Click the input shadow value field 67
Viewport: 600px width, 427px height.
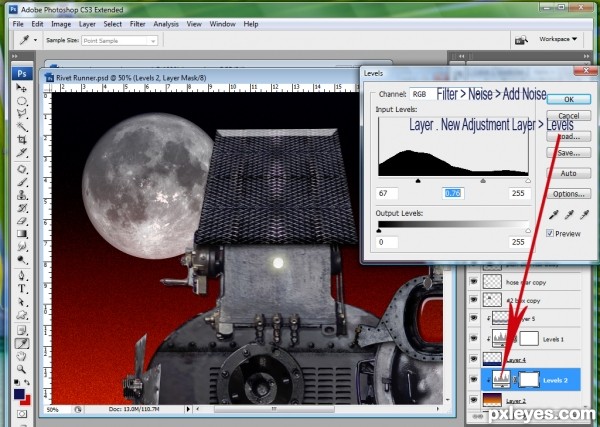387,193
